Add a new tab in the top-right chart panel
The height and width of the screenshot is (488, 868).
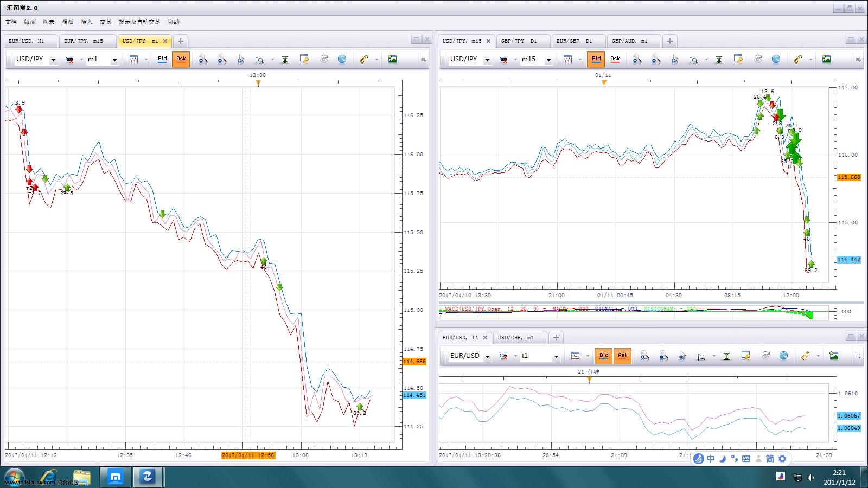[x=670, y=41]
